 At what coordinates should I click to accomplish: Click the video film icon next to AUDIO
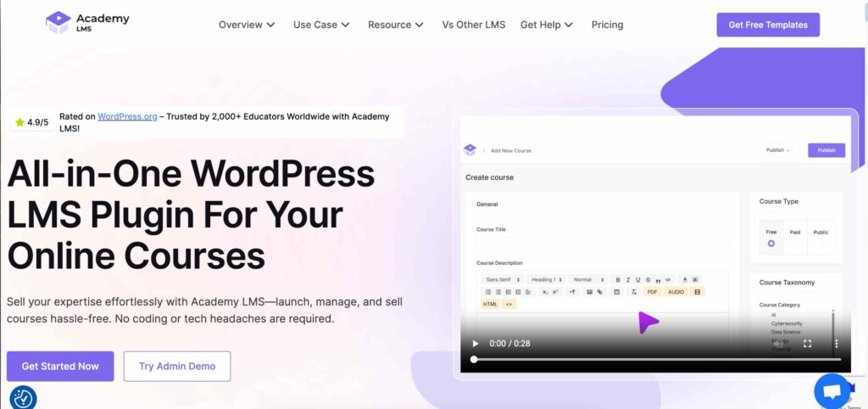pos(697,292)
